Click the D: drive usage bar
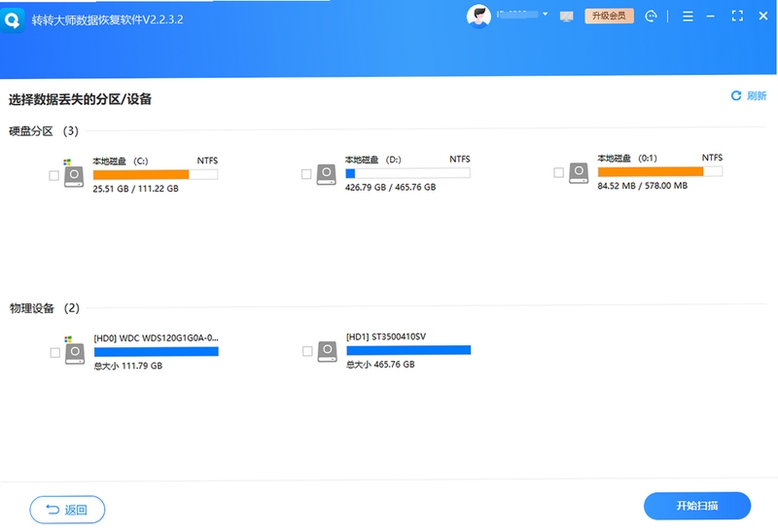 tap(407, 173)
